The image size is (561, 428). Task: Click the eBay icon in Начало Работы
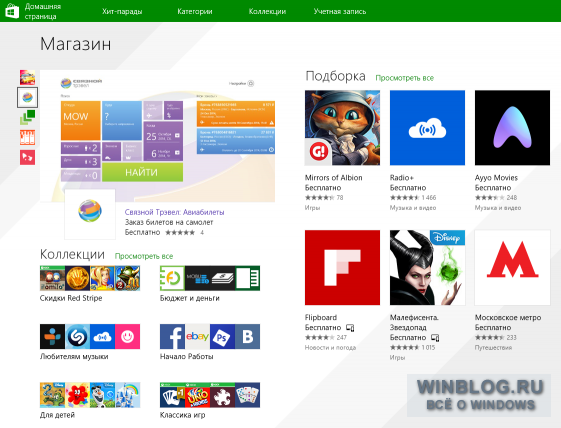tap(197, 336)
